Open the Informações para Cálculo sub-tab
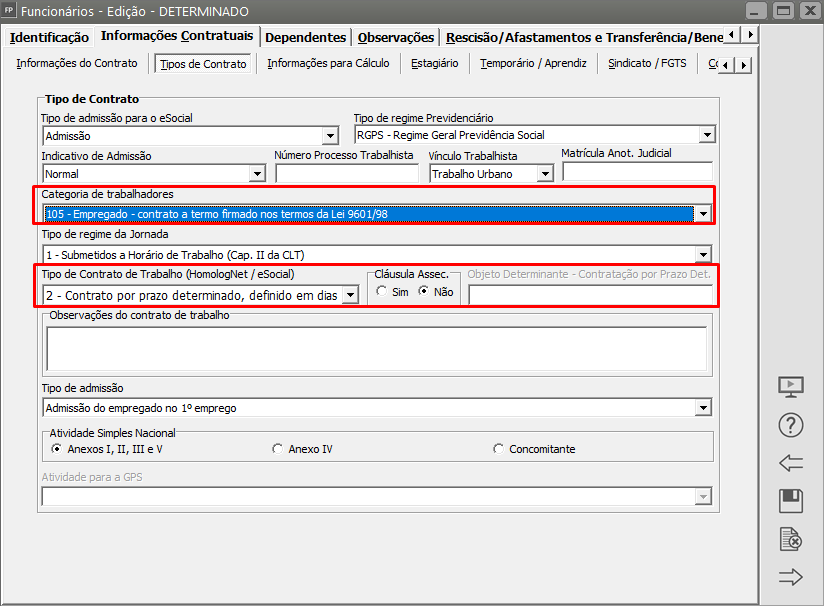824x606 pixels. (x=328, y=63)
